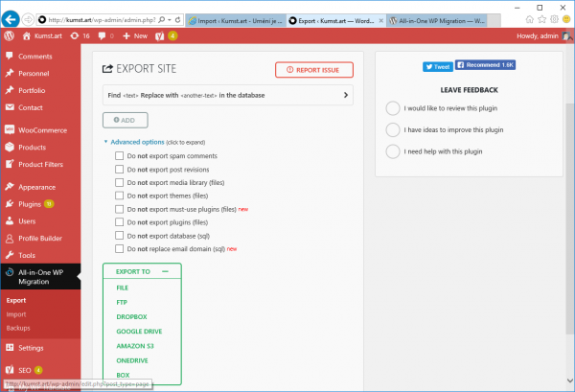Tick Do not export database (sql)
Image resolution: width=575 pixels, height=392 pixels.
(119, 235)
